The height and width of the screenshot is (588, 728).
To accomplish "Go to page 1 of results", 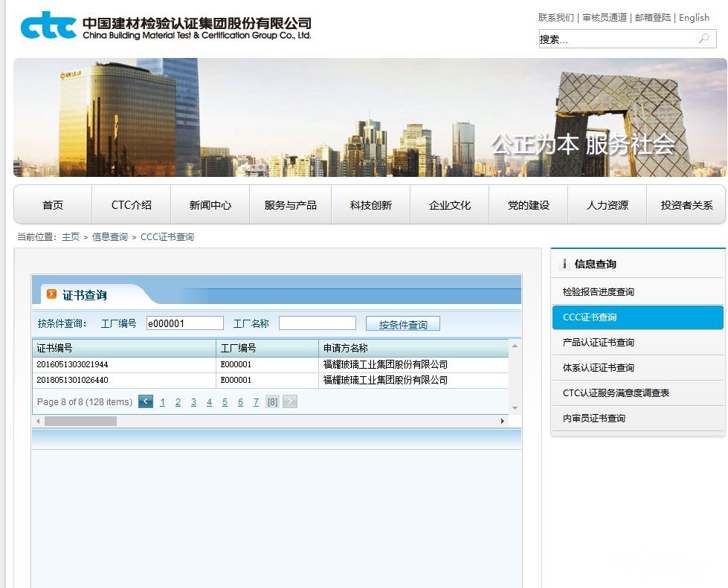I will 163,402.
